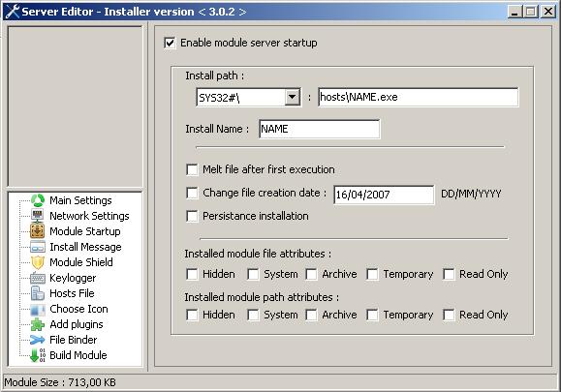Screen dimensions: 561x392
Task: Check Read Only under path attributes
Action: [x=449, y=315]
